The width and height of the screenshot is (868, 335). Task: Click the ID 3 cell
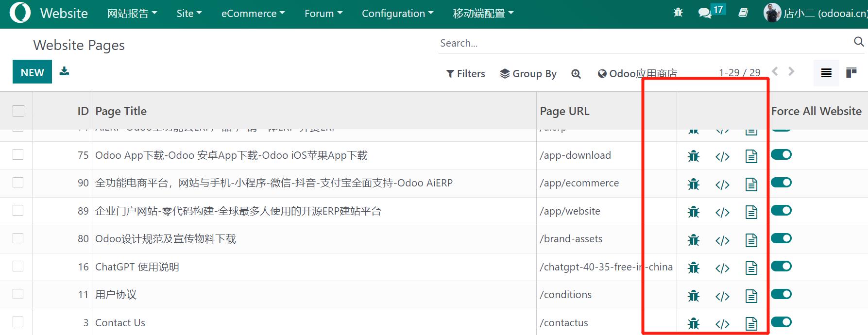tap(86, 323)
